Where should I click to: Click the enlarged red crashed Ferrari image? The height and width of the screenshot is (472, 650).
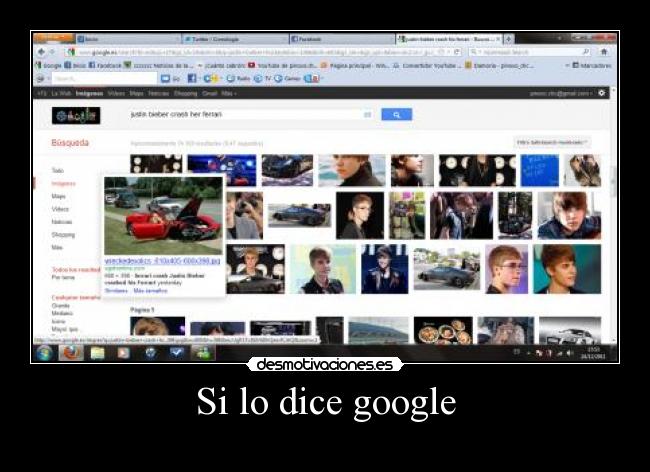point(163,215)
